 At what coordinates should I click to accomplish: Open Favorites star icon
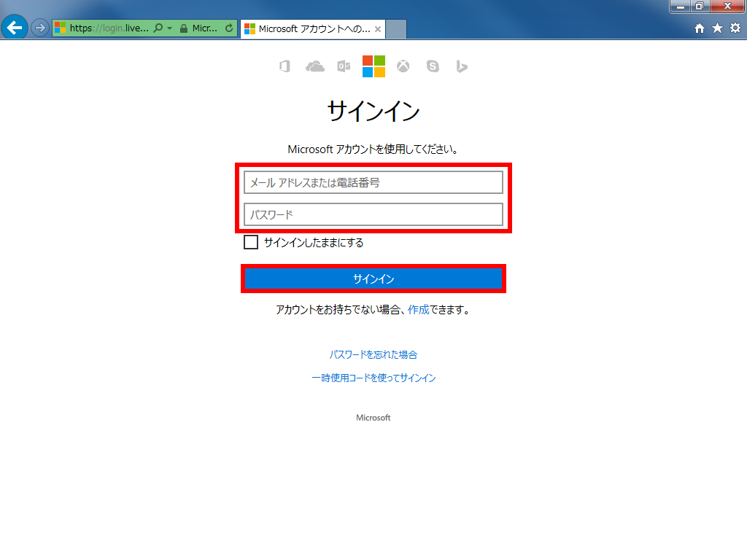pos(718,28)
